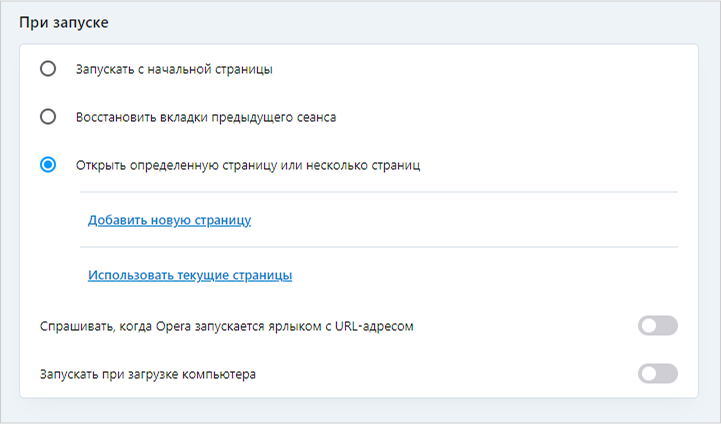
Task: Click 'Спрашивать, когда Opera запускается ярлыком с URL-адресом' text
Action: point(226,327)
